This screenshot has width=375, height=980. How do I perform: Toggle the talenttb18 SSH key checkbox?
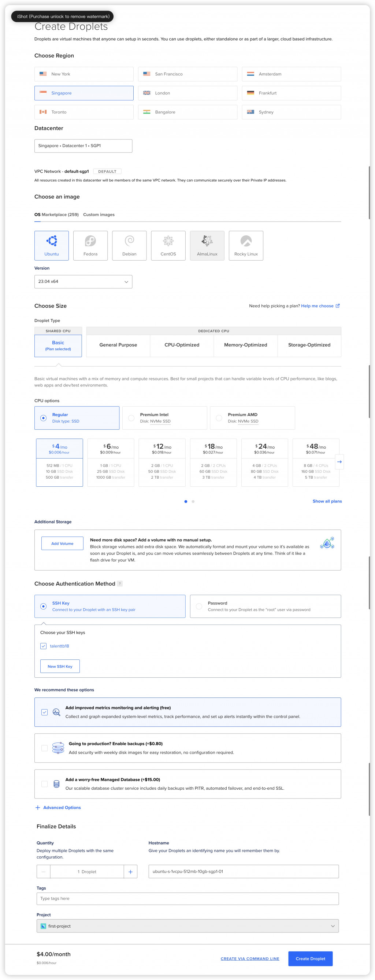click(44, 646)
